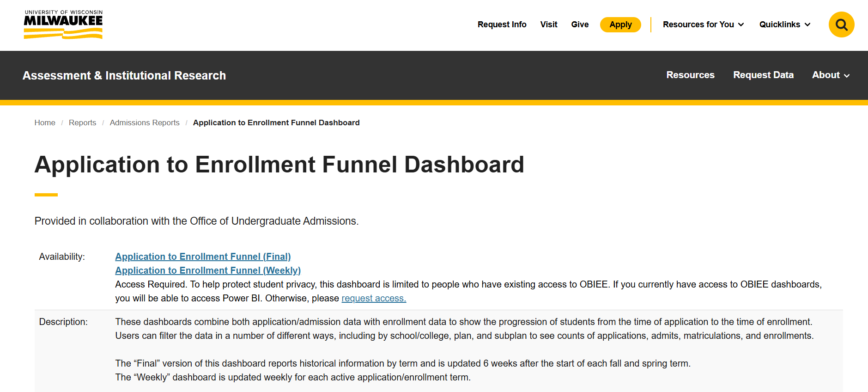The height and width of the screenshot is (392, 868).
Task: Expand the Resources for You dropdown
Action: click(703, 24)
